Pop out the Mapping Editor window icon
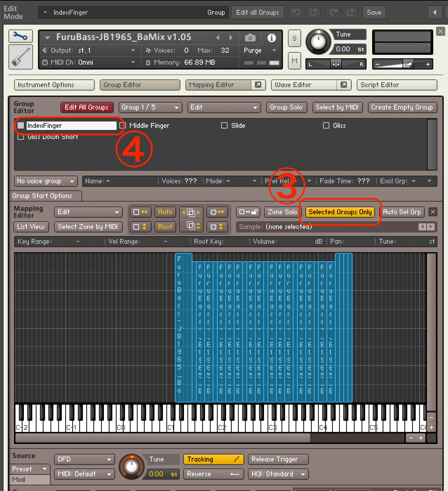 [x=258, y=85]
